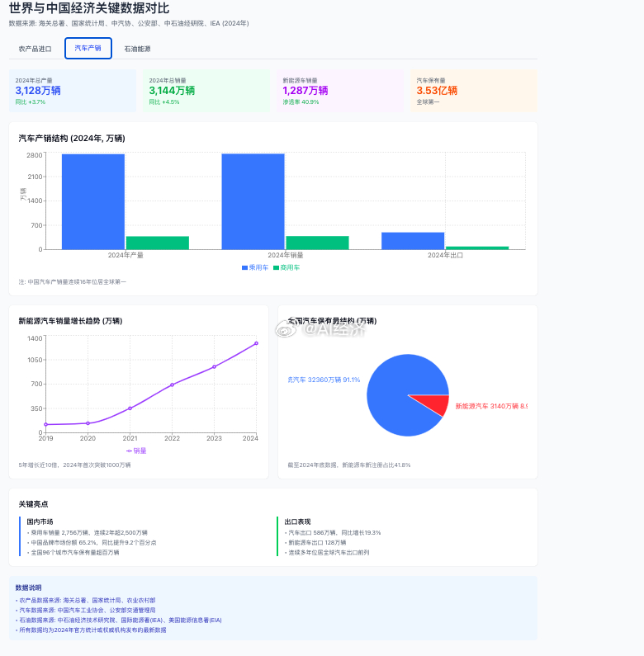This screenshot has height=656, width=644.
Task: Click the 出口表现 subheading
Action: tap(297, 521)
